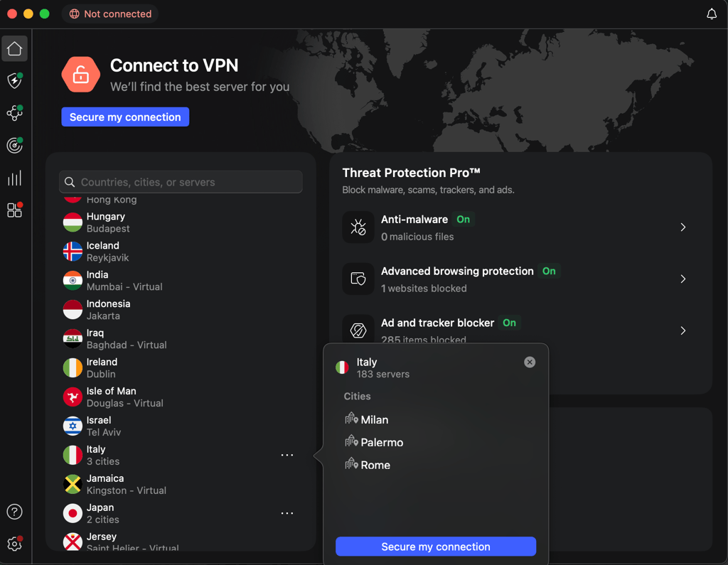Click the Anti-malware On status badge
The image size is (728, 565).
point(463,219)
